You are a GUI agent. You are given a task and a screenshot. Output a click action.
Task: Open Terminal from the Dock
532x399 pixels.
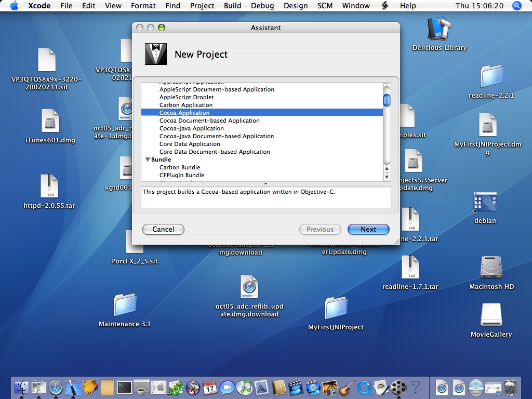click(124, 387)
